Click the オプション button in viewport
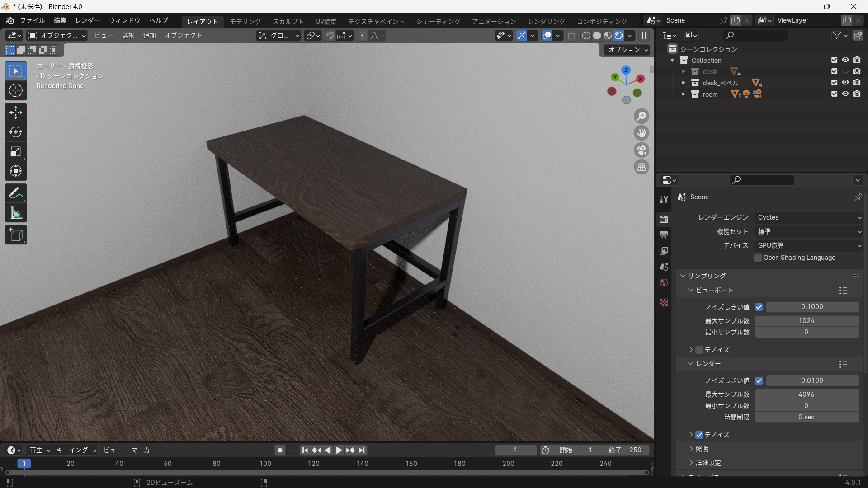Viewport: 868px width, 488px height. [x=628, y=50]
